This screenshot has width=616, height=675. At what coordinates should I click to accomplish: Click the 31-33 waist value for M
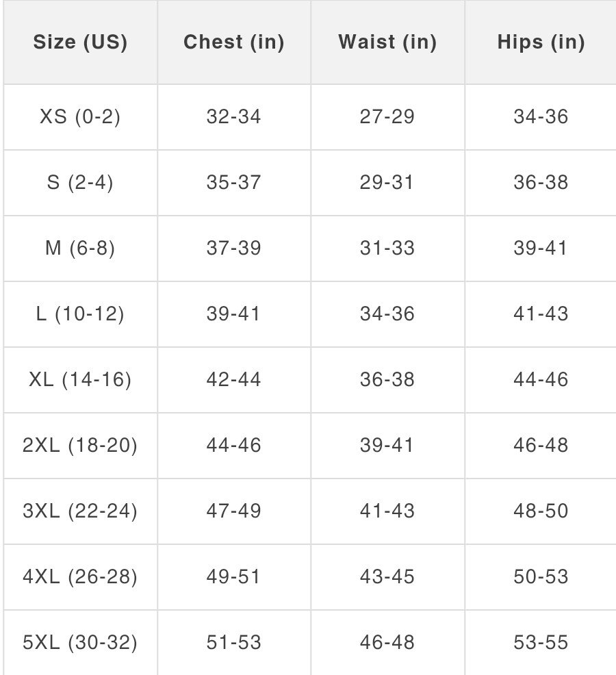(x=388, y=249)
